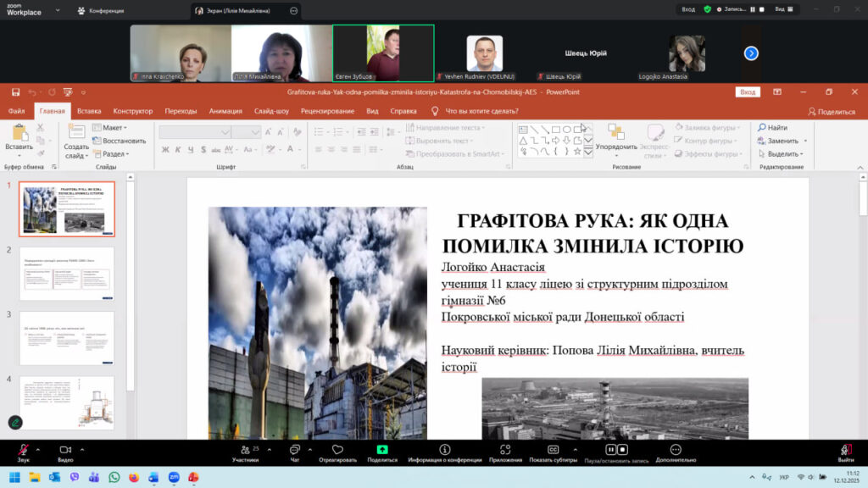Image resolution: width=868 pixels, height=488 pixels.
Task: Click the green Поделиться share screen icon
Action: 382,450
